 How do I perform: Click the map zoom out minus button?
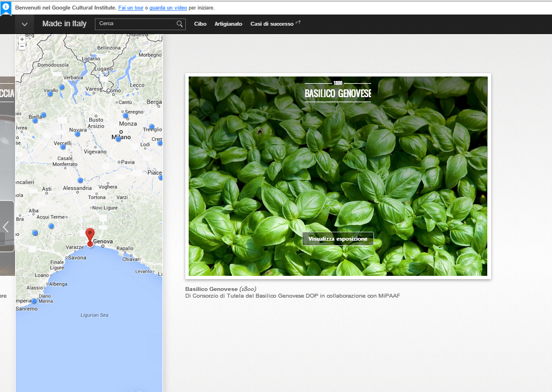point(22,46)
